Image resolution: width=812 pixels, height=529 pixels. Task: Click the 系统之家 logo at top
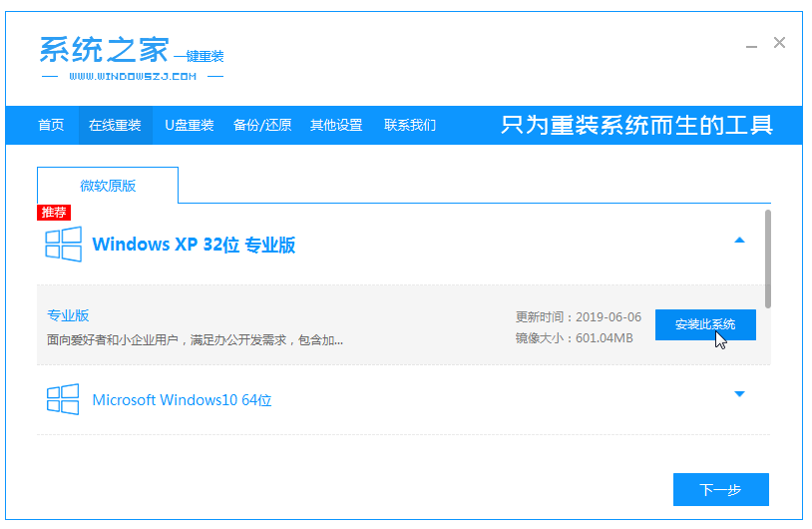coord(132,57)
